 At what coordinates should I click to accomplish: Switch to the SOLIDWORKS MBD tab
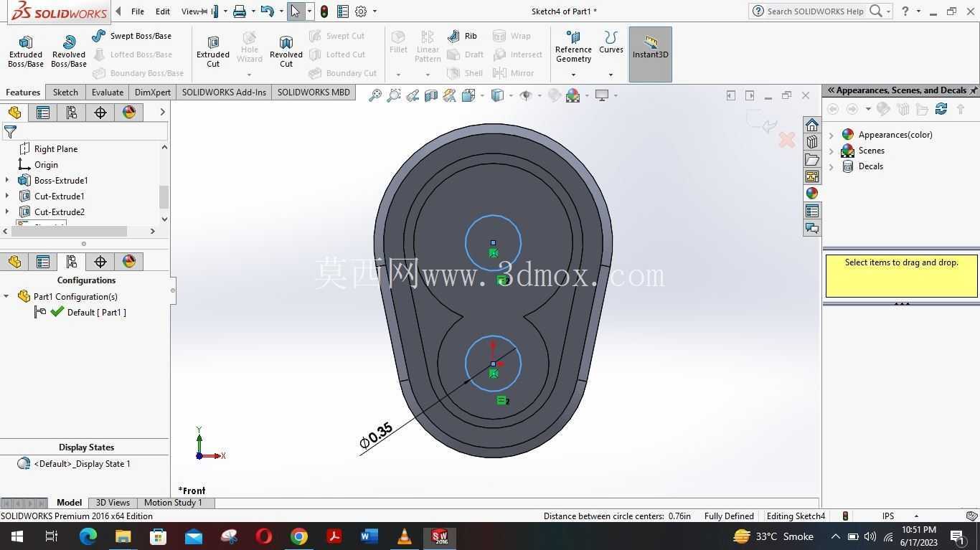coord(314,93)
